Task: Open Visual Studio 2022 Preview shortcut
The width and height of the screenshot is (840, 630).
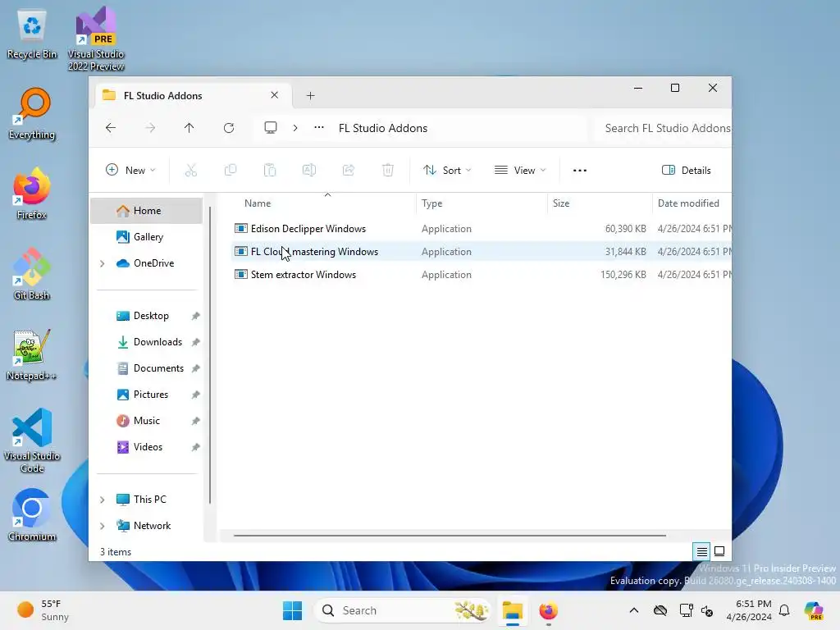Action: (x=96, y=39)
